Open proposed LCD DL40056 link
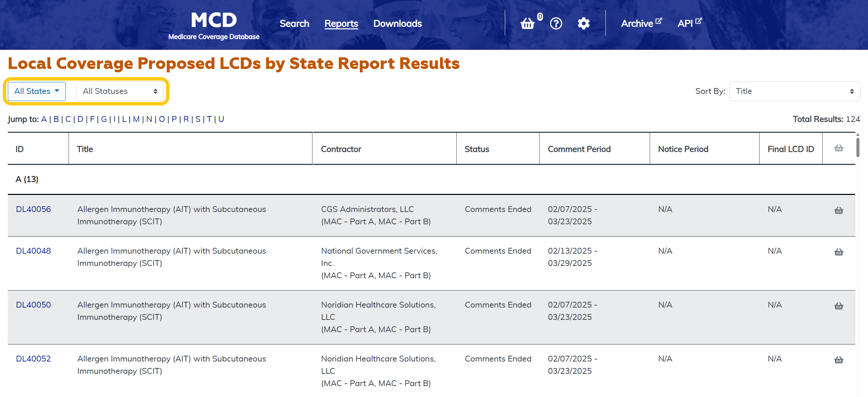Viewport: 868px width, 397px height. (33, 209)
